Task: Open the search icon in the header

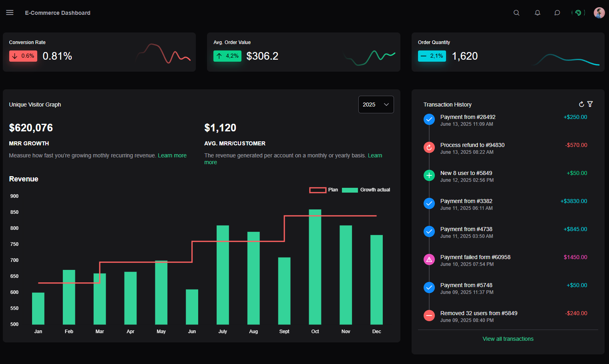Action: click(516, 12)
